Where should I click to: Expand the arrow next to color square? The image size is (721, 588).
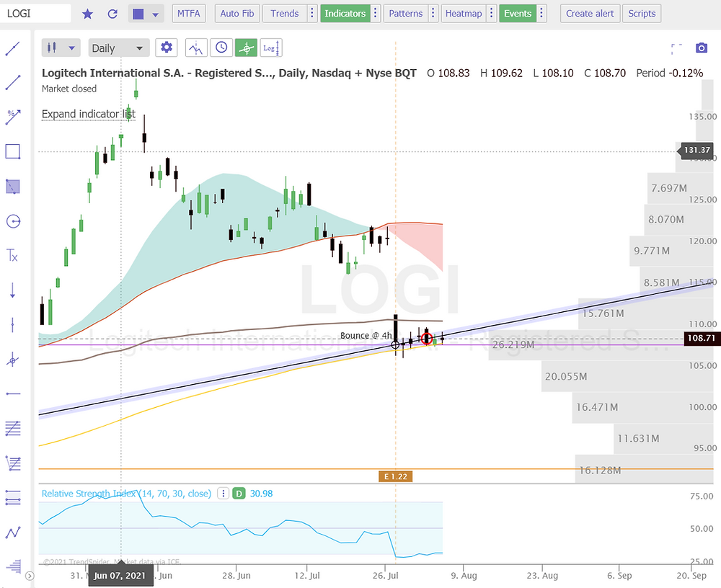[156, 14]
